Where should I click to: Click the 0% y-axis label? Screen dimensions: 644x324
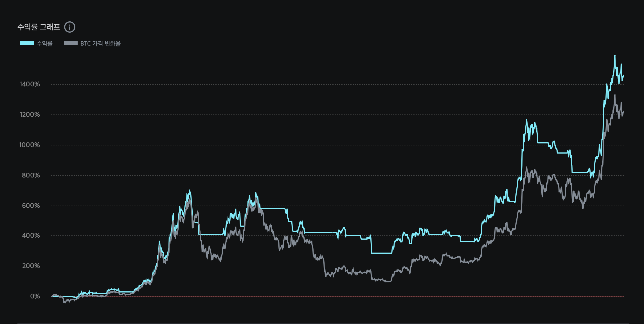(35, 296)
